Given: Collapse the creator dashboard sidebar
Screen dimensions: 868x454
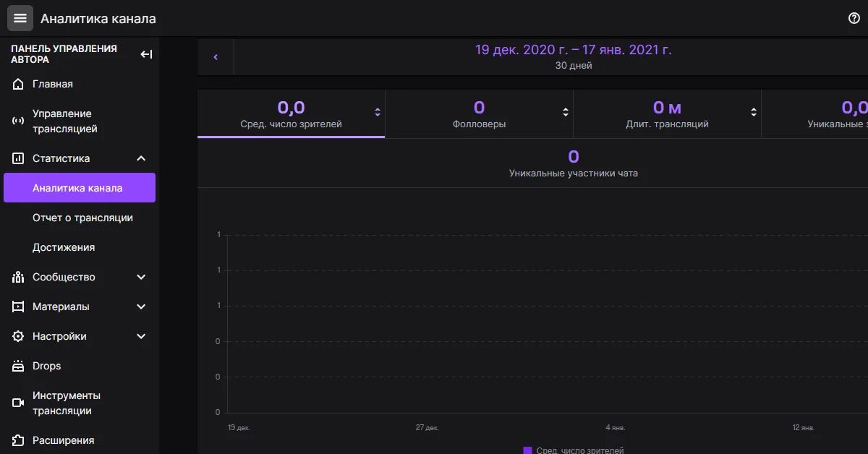Looking at the screenshot, I should (146, 54).
